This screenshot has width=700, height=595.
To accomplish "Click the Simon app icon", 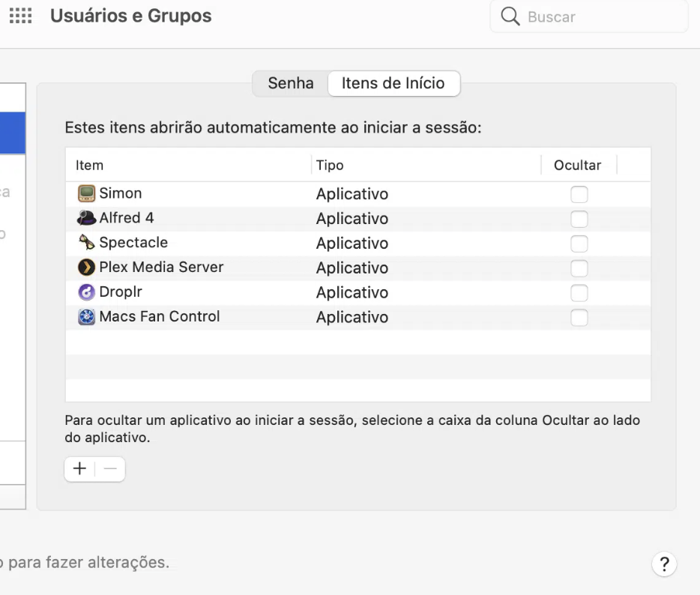I will pyautogui.click(x=87, y=193).
